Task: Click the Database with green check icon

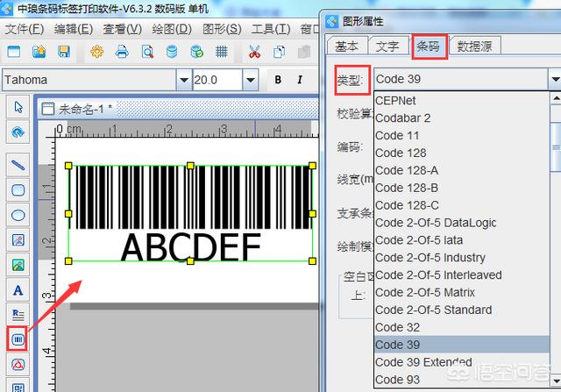Action: click(x=196, y=52)
